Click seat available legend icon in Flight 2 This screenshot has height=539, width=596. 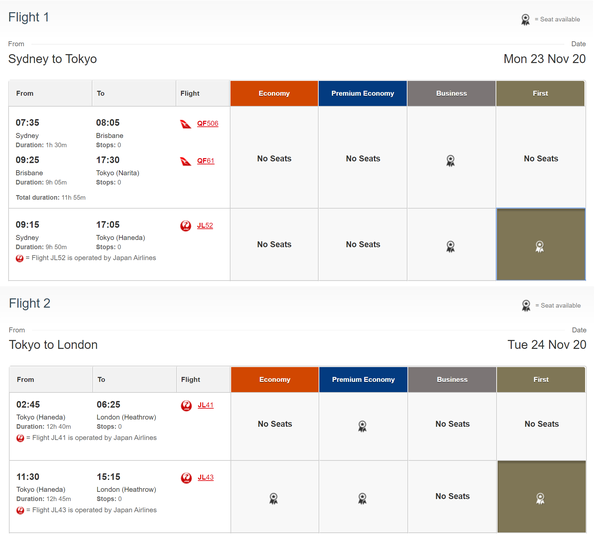(x=526, y=306)
